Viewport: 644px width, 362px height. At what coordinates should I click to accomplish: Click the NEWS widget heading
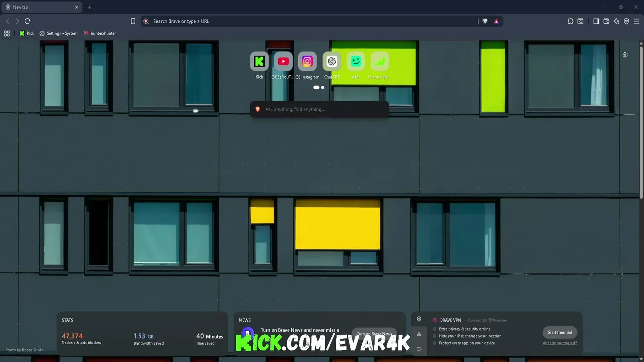(245, 320)
